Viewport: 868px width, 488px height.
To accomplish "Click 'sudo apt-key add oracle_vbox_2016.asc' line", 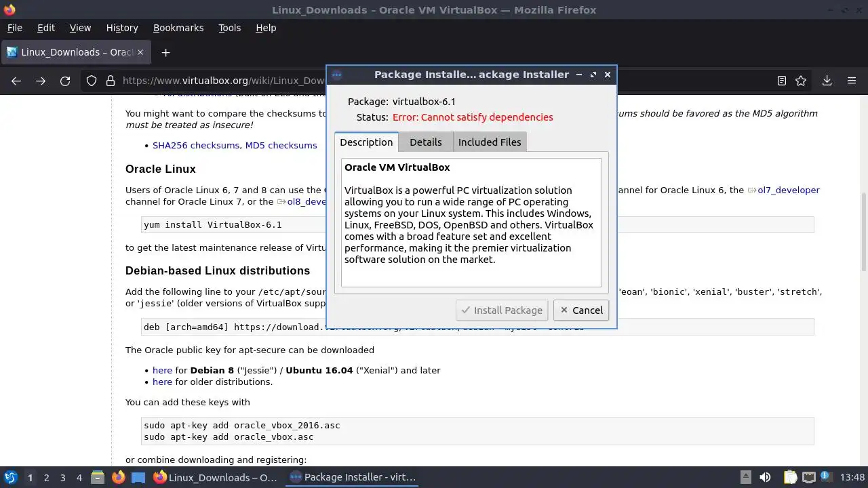I will pos(242,426).
